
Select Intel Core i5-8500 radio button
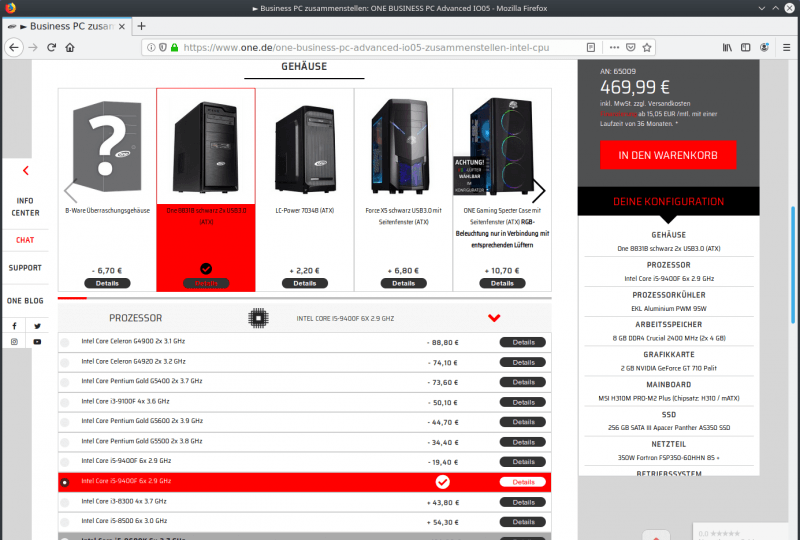[65, 523]
